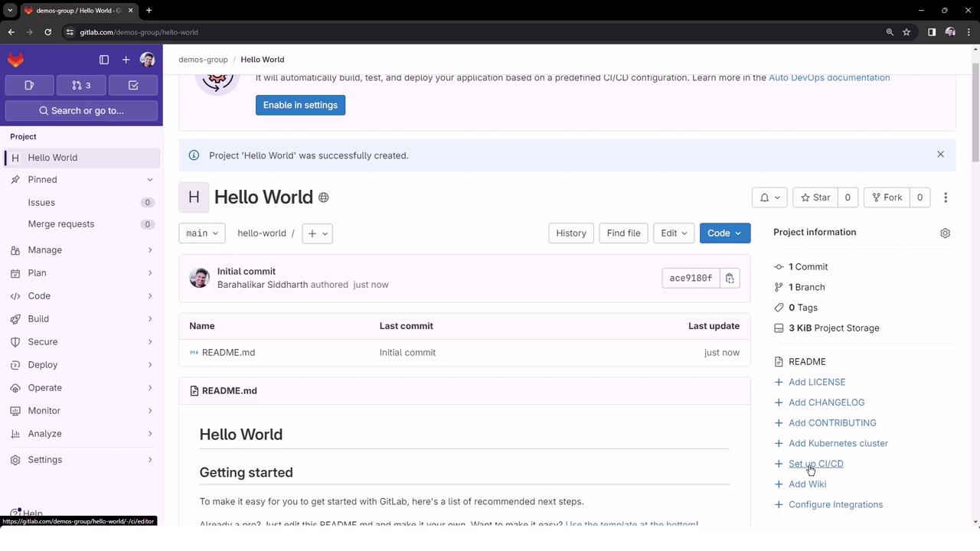Star the Hello World project

(x=815, y=197)
